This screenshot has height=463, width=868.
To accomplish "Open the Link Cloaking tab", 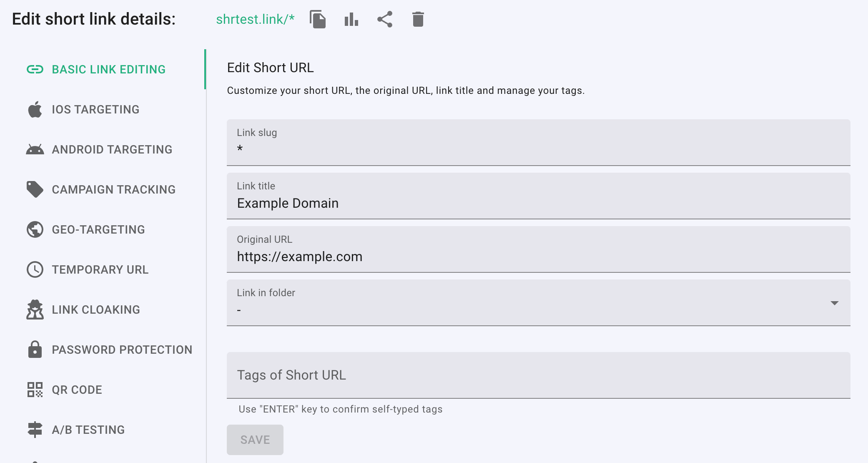I will (103, 310).
